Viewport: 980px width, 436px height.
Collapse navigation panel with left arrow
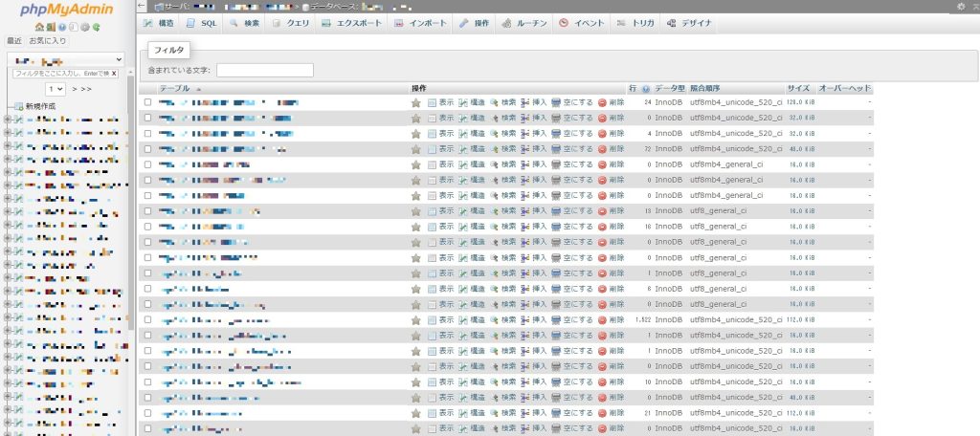142,6
